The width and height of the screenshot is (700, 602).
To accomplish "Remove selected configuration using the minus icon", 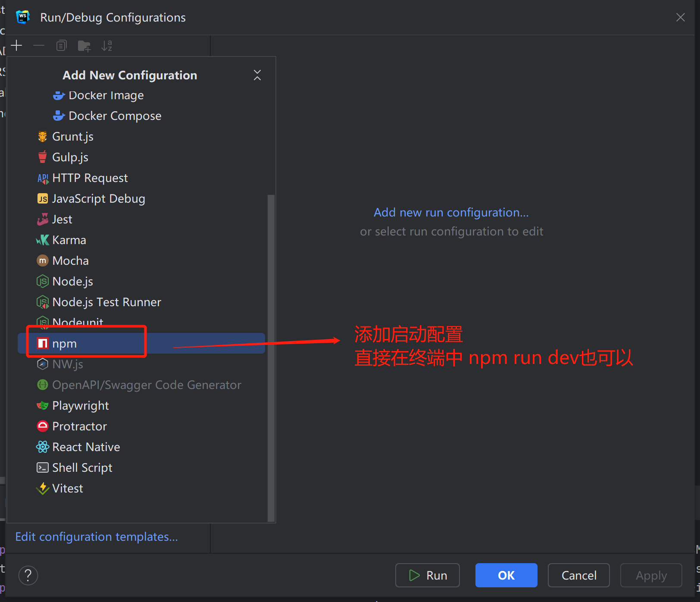I will click(38, 45).
